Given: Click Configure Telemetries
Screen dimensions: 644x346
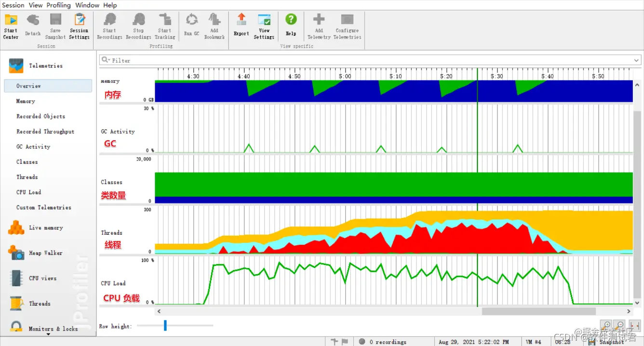Looking at the screenshot, I should pos(347,26).
